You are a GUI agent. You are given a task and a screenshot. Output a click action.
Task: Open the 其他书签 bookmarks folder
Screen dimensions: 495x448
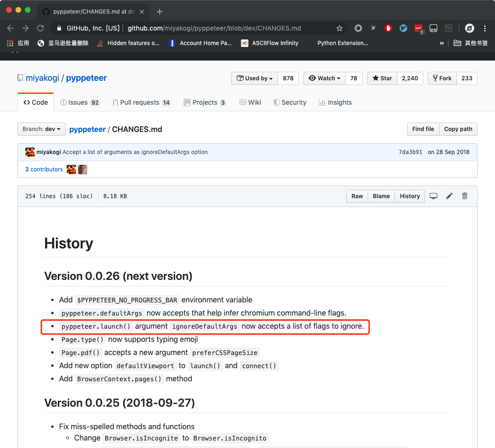471,43
